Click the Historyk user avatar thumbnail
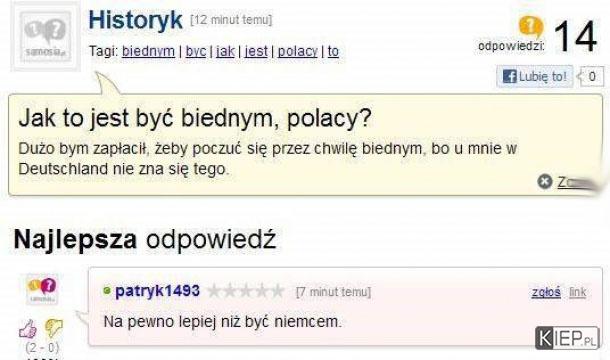Viewport: 610px width, 360px height. (46, 37)
